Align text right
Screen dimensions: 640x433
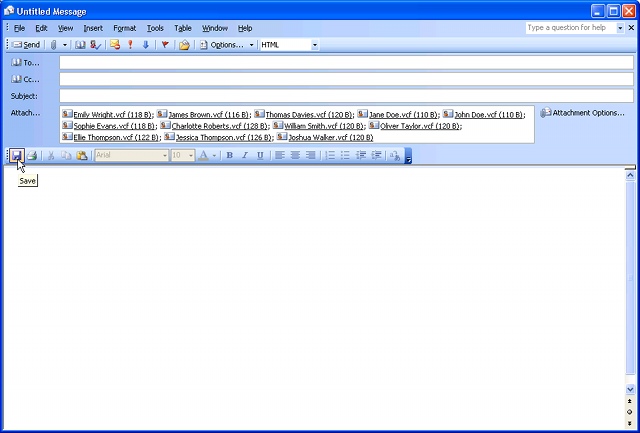point(311,155)
